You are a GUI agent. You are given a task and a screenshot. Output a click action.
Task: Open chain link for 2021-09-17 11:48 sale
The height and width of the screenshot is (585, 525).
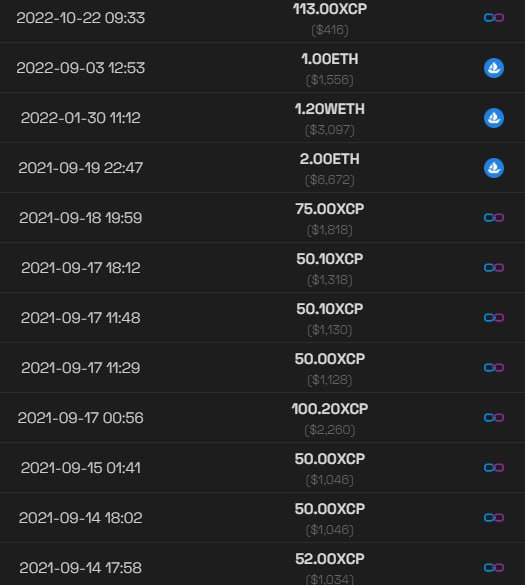coord(494,317)
